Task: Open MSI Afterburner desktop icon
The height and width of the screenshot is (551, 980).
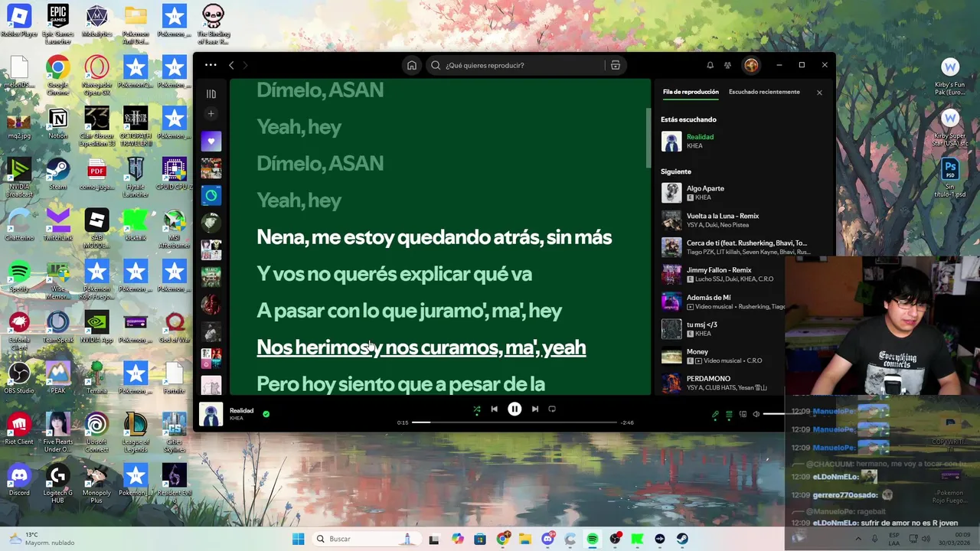Action: 174,230
